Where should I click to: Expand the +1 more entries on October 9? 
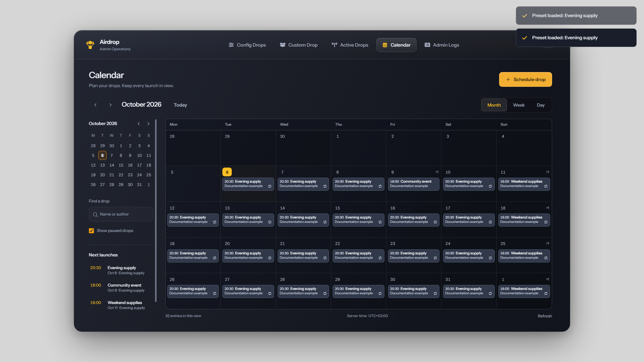point(437,172)
